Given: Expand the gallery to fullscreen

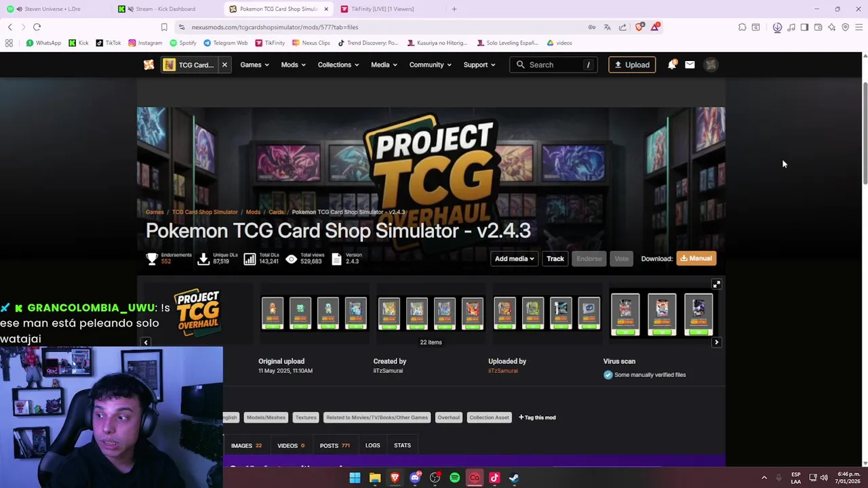Looking at the screenshot, I should click(716, 284).
